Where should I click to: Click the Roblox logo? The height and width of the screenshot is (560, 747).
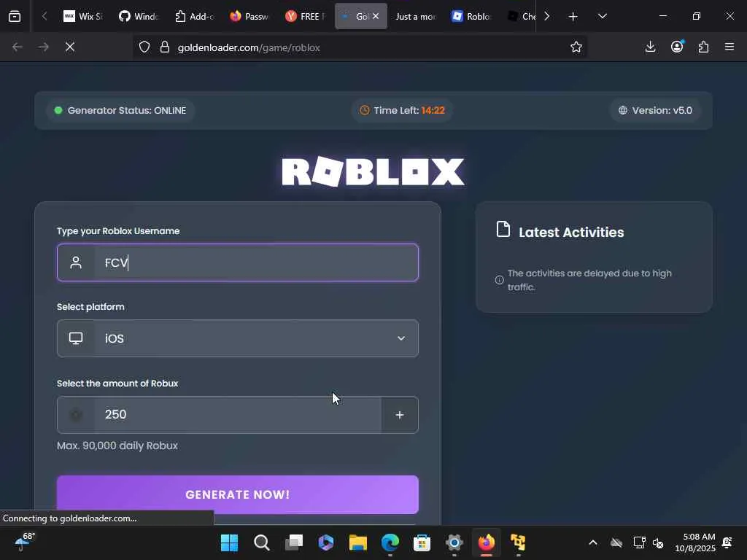(x=373, y=171)
